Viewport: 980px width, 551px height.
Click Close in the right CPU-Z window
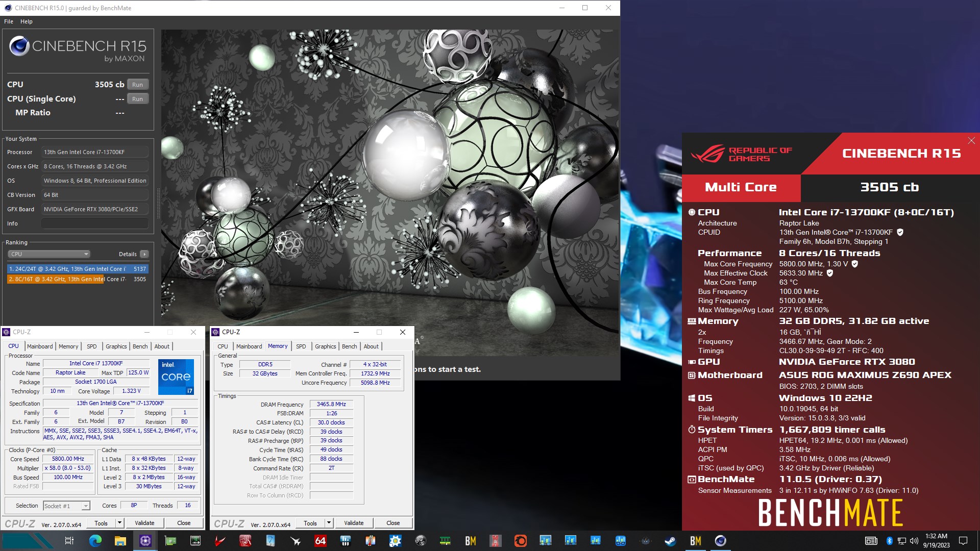tap(393, 523)
